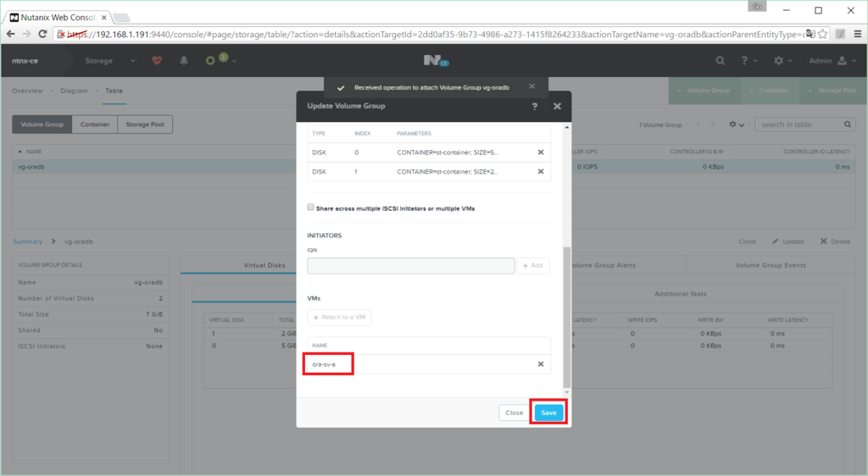Detach VM ora-sv-a with X icon
Screen dimensions: 868x476
541,364
